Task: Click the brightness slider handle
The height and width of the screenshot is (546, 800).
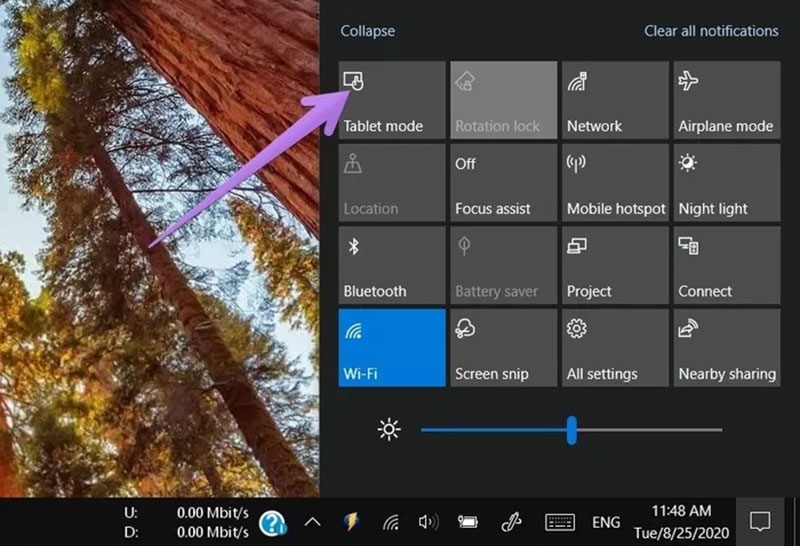Action: [572, 430]
